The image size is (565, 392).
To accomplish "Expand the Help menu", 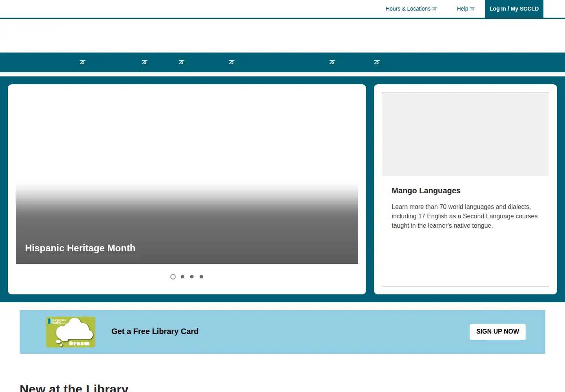I will tap(465, 9).
